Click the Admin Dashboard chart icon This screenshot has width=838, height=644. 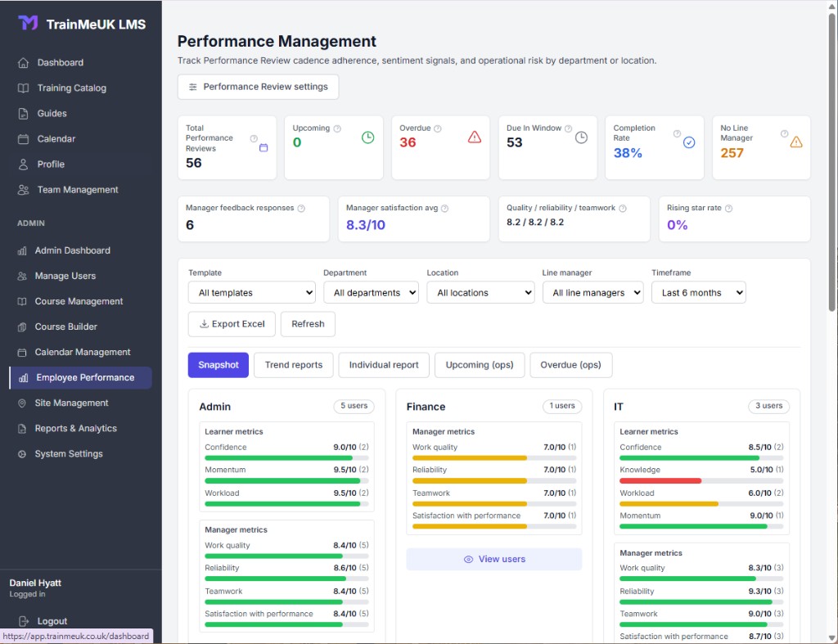[22, 250]
